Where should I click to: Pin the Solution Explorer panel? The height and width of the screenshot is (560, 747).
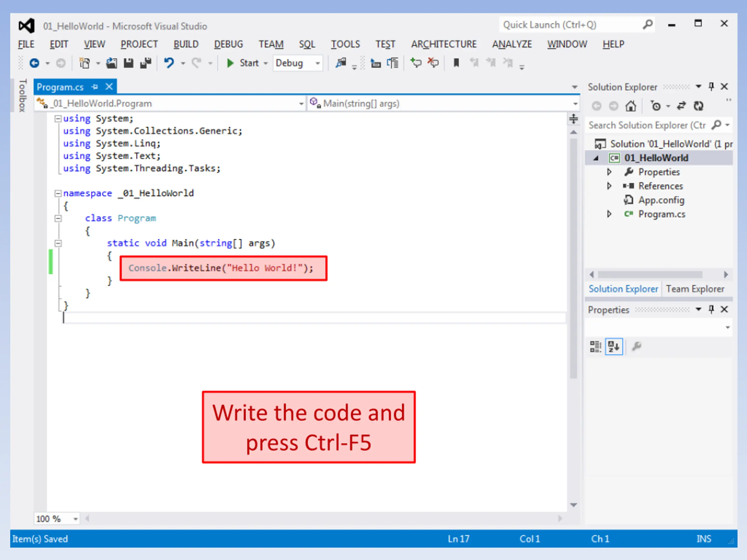tap(711, 87)
